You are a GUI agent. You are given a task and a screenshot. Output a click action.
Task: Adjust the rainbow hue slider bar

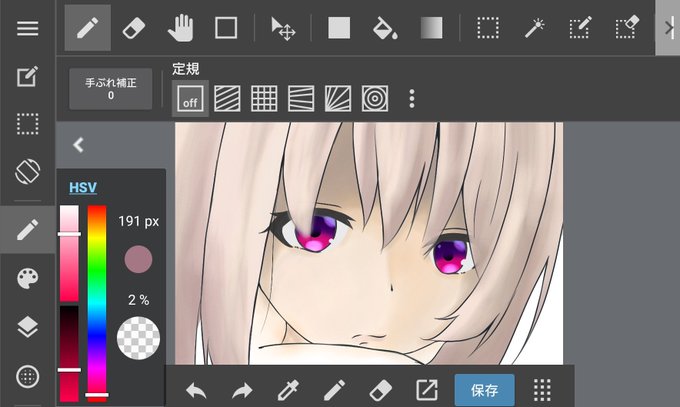(x=97, y=303)
